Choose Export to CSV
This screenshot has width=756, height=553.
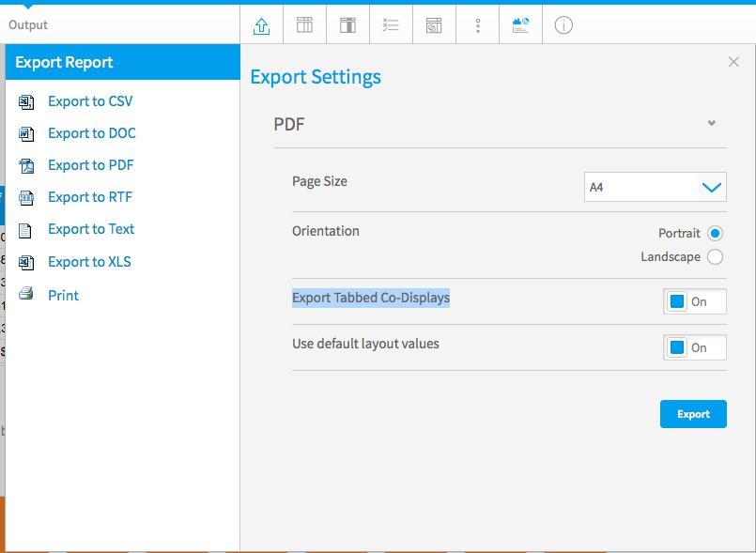tap(90, 101)
